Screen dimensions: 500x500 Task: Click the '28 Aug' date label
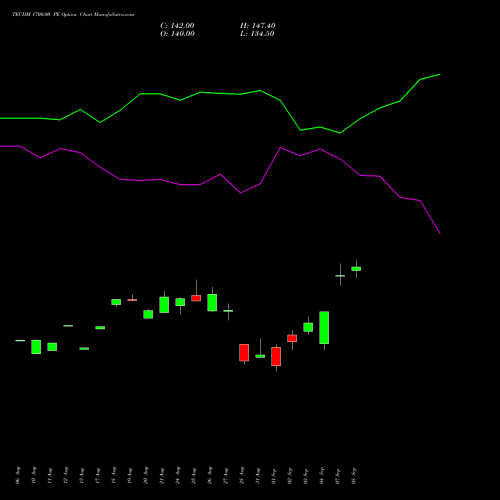[x=242, y=475]
